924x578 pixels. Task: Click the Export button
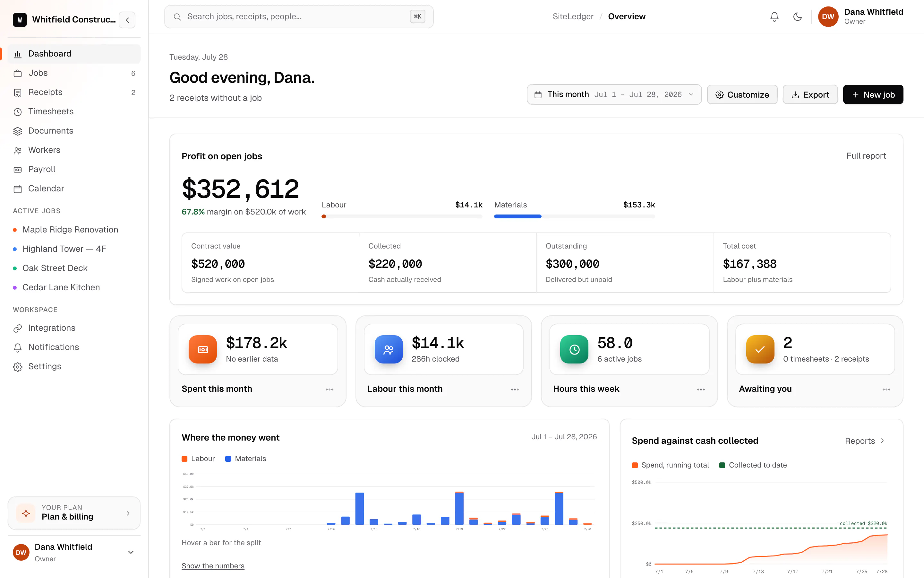810,94
